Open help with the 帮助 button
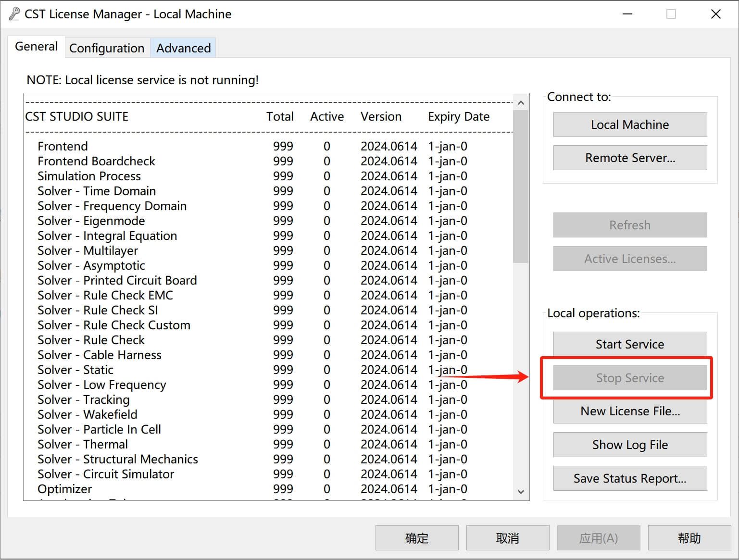The image size is (739, 560). (x=689, y=538)
